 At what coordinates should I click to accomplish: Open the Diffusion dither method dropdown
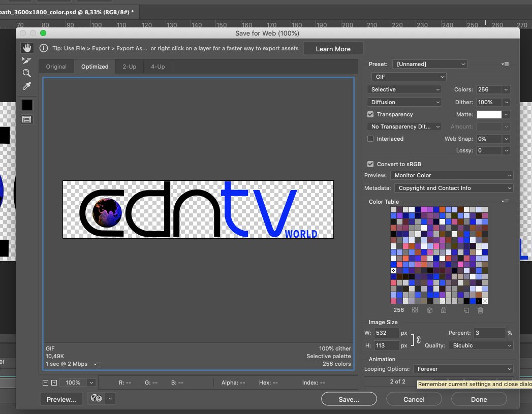[x=404, y=102]
